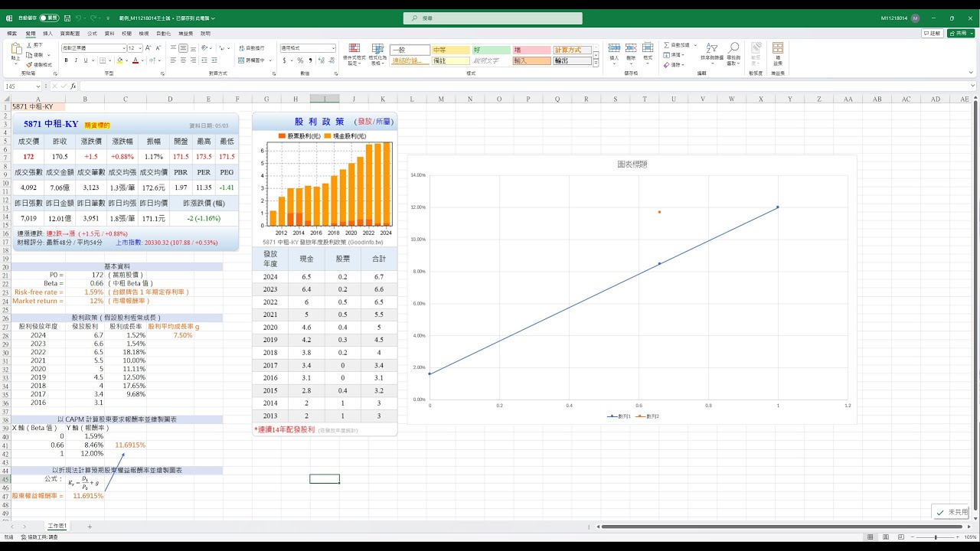Click the Format Painter (複製格式) brush
This screenshot has height=551, width=980.
click(29, 64)
